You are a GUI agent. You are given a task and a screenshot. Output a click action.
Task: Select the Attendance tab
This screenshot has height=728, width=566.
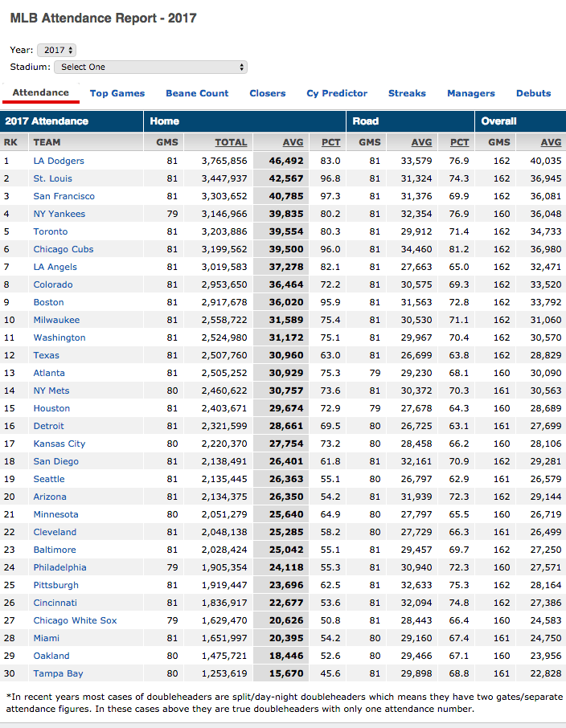click(41, 92)
